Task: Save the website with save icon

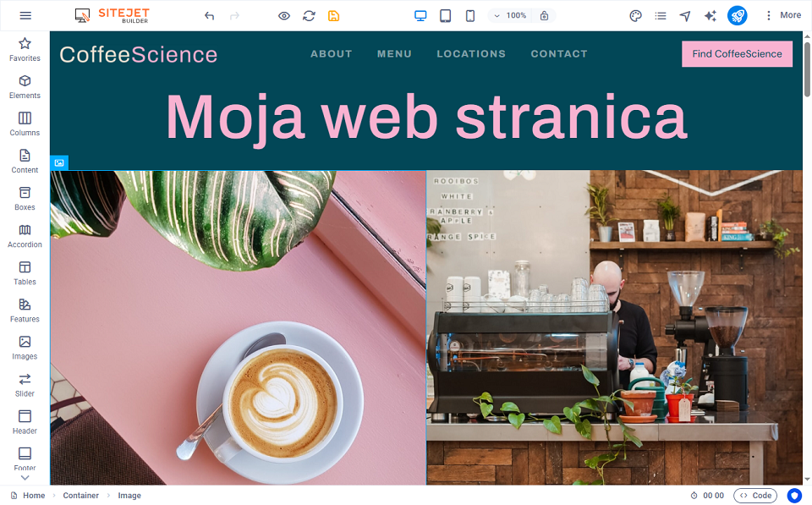Action: pos(333,15)
